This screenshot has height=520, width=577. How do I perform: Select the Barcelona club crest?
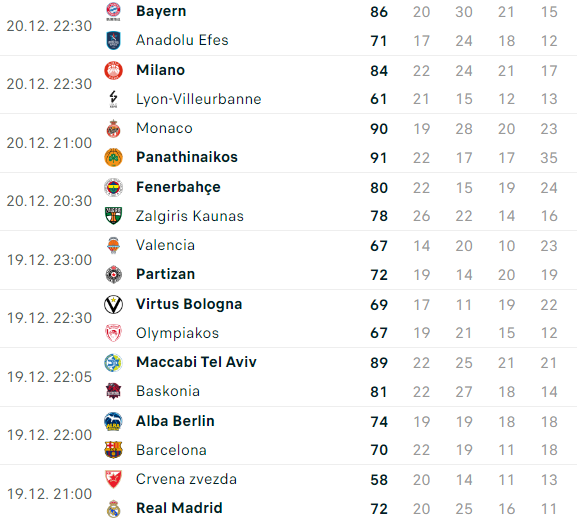click(113, 450)
